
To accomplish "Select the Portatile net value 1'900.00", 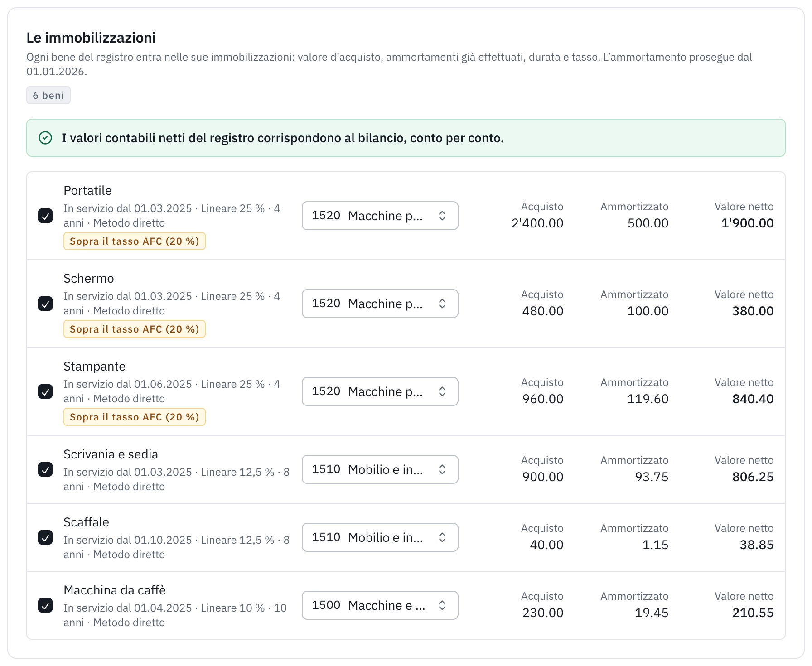I will (748, 223).
